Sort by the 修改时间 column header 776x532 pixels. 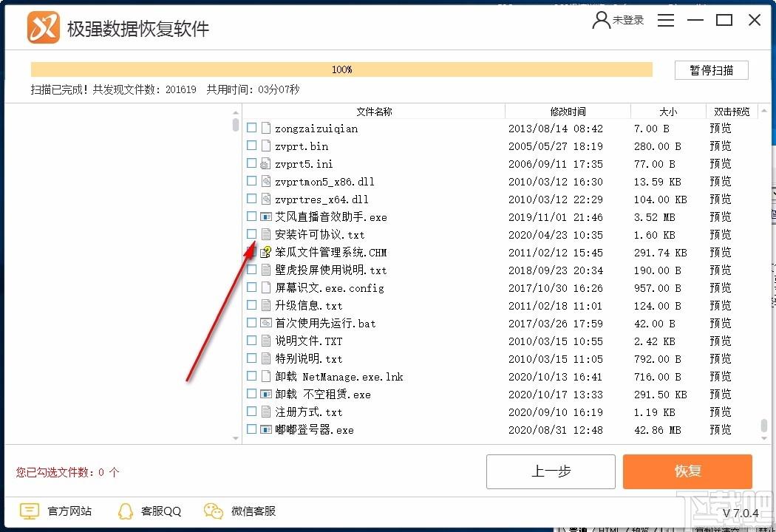click(x=568, y=112)
